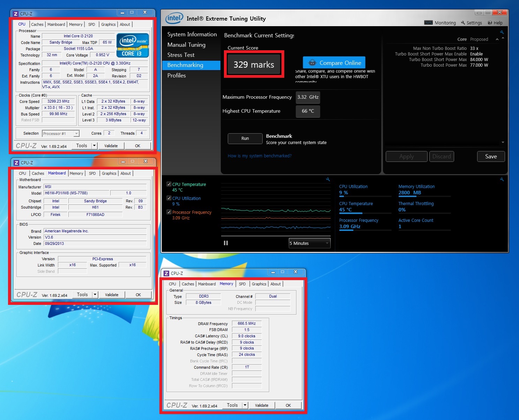Viewport: 519px width, 420px height.
Task: Click the Intel Core i3 logo in CPU-Z
Action: [133, 45]
